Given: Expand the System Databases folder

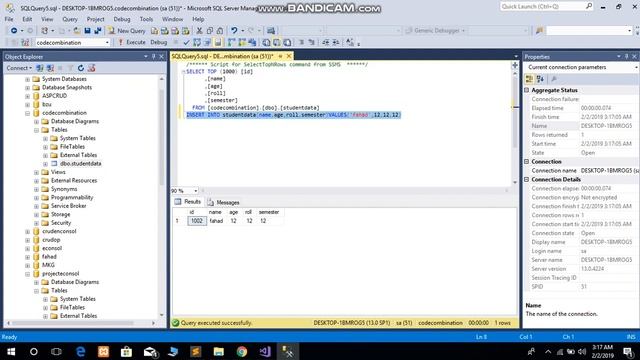Looking at the screenshot, I should [27, 79].
